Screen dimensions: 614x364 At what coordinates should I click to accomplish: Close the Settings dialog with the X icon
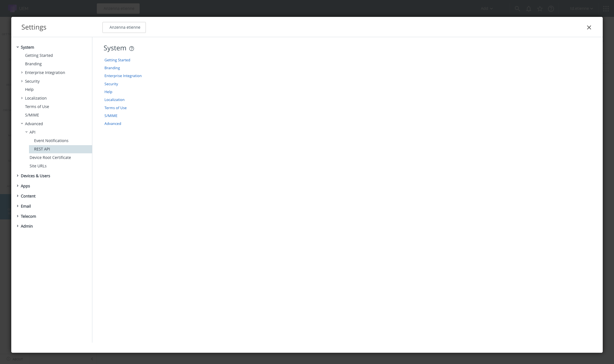(589, 28)
